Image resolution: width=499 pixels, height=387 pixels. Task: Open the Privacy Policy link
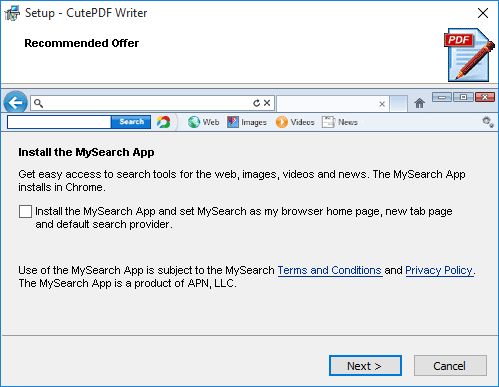439,270
